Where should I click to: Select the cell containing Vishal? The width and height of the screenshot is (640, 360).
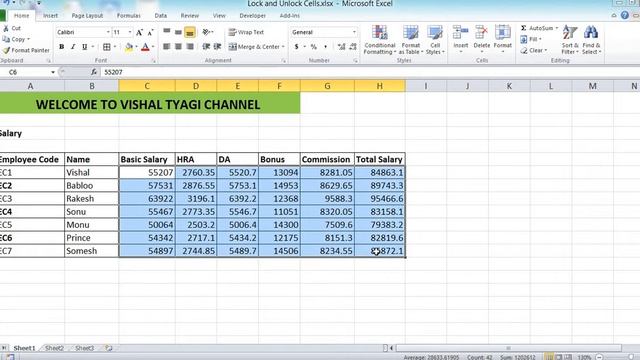[x=91, y=172]
